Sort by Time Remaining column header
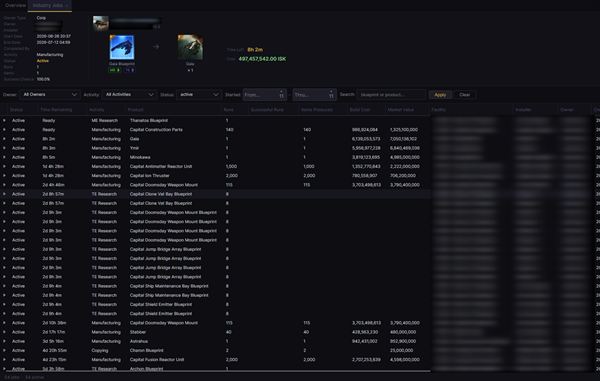 point(56,110)
